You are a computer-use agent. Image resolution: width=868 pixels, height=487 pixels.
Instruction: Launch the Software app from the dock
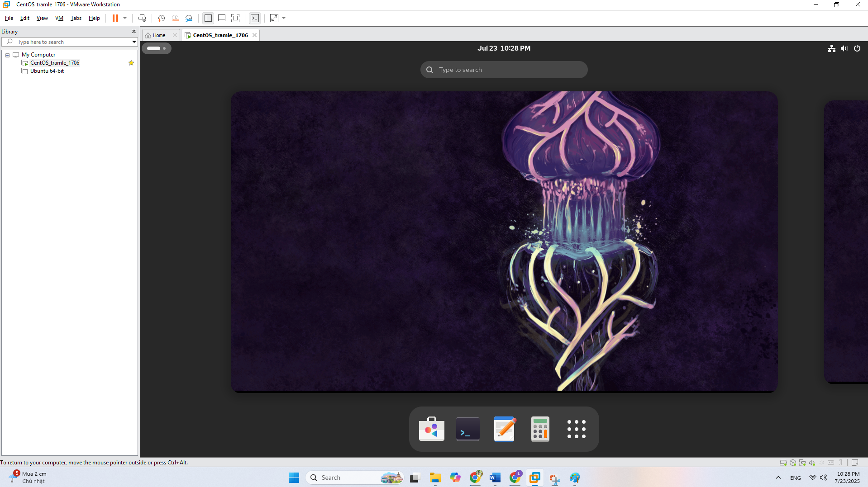pos(432,429)
